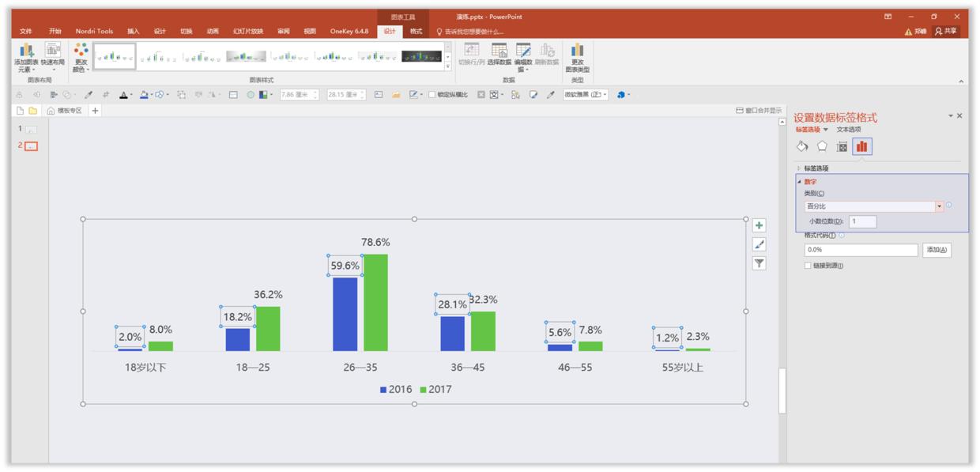Open the Size & Properties pane icon

[x=842, y=146]
